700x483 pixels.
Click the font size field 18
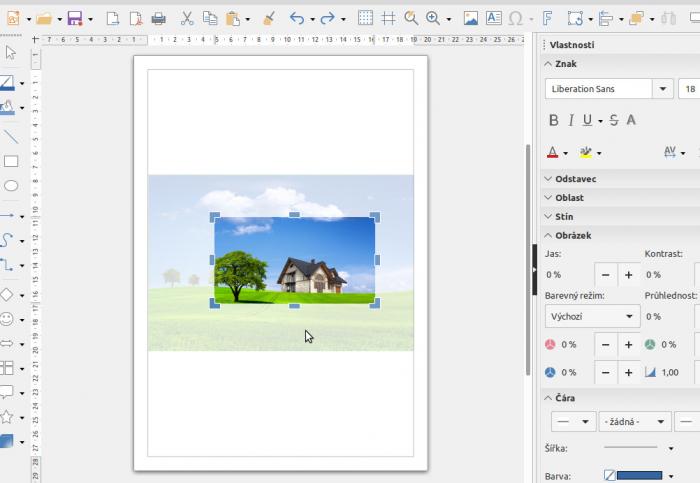coord(689,89)
